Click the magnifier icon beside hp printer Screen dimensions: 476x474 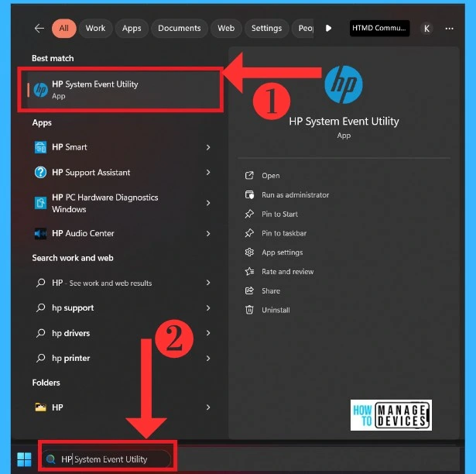coord(41,358)
